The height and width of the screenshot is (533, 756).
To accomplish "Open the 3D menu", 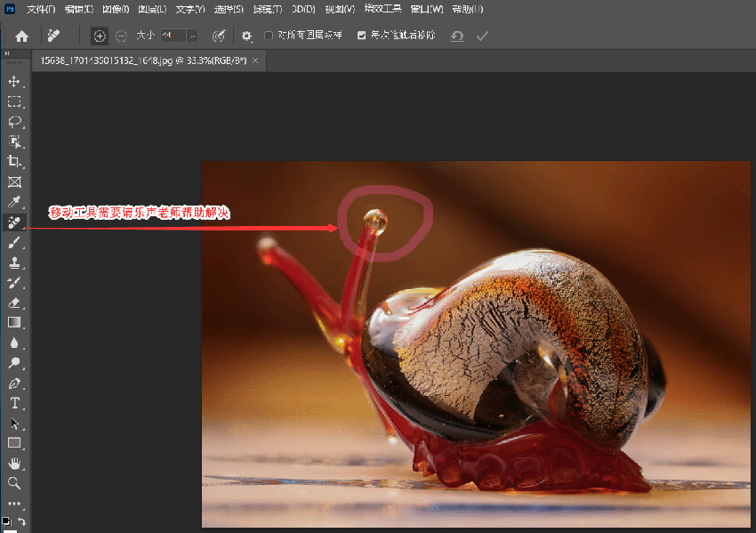I will click(304, 9).
